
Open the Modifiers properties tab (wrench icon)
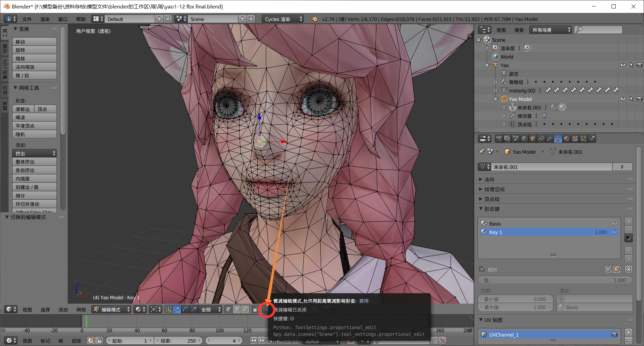[x=550, y=139]
